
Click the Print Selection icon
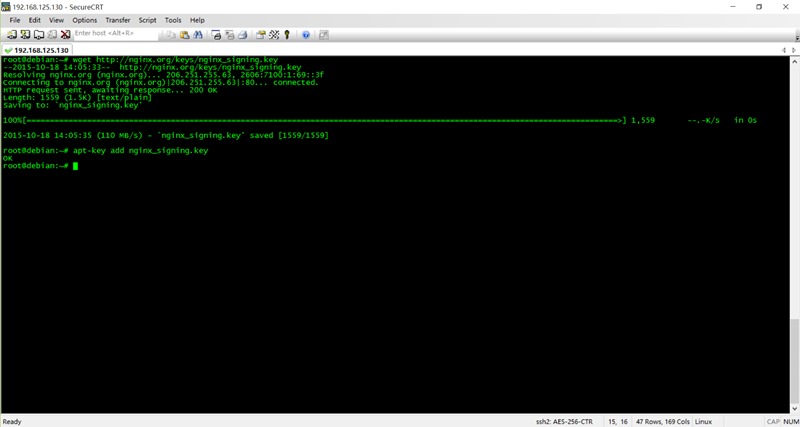pyautogui.click(x=230, y=35)
